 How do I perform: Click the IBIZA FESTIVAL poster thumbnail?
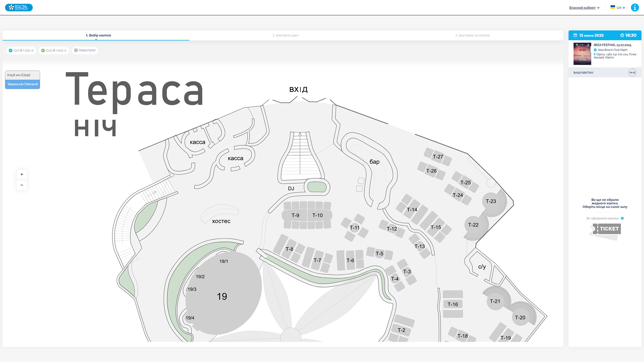click(582, 54)
